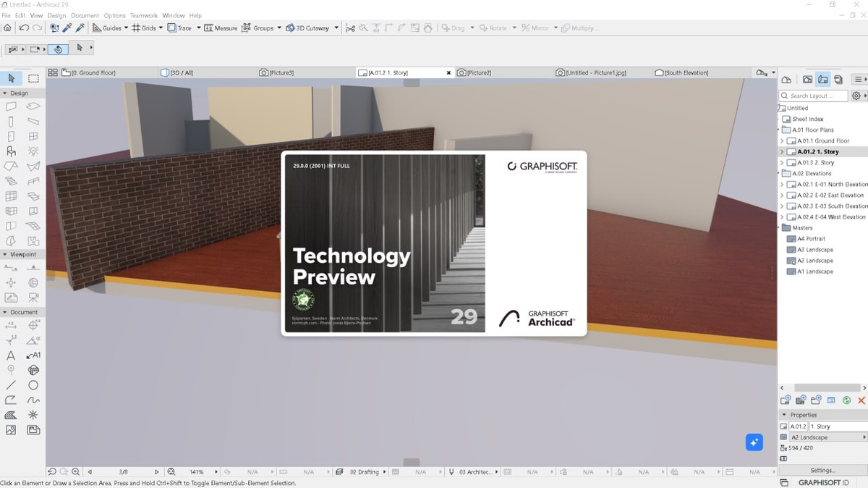This screenshot has width=868, height=488.
Task: Select the Arrow tool in the toolbox
Action: pos(11,78)
